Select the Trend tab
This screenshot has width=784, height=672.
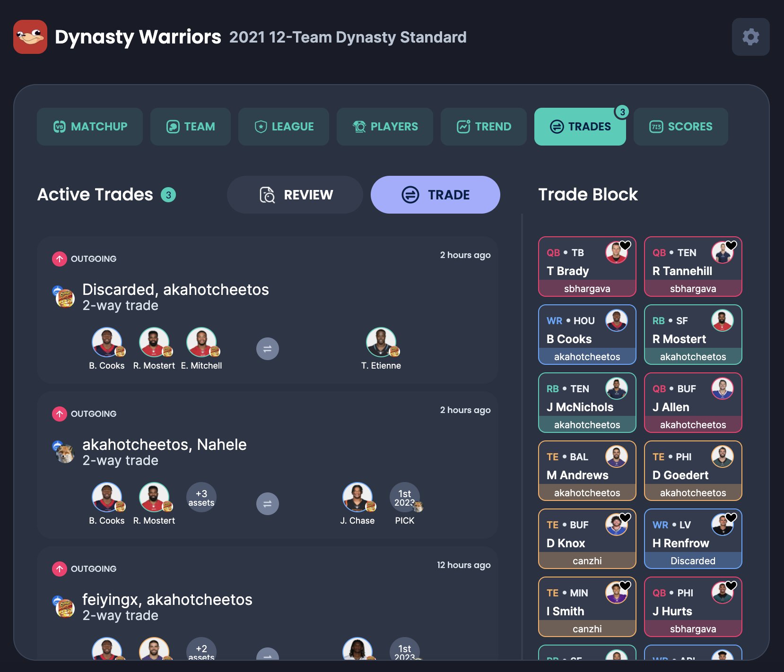484,127
